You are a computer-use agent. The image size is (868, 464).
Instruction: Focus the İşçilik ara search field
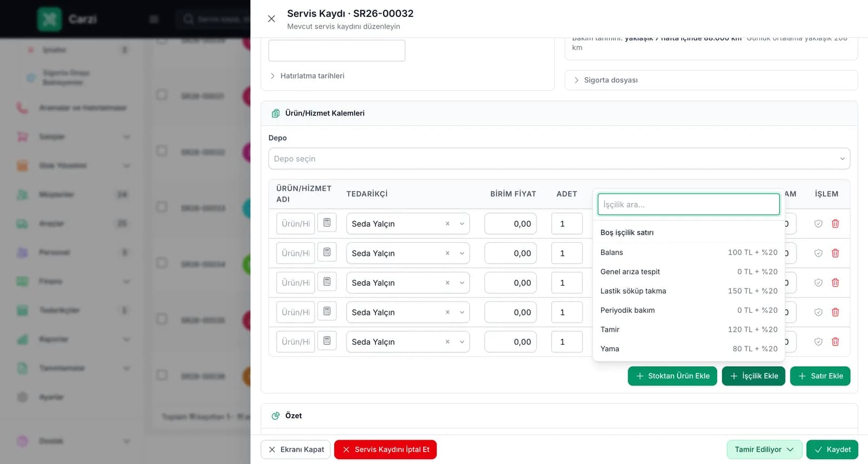click(688, 204)
